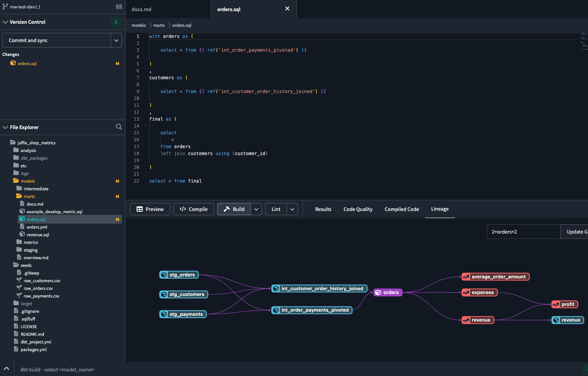Select the profit metric node in lineage
This screenshot has width=588, height=376.
tap(565, 304)
